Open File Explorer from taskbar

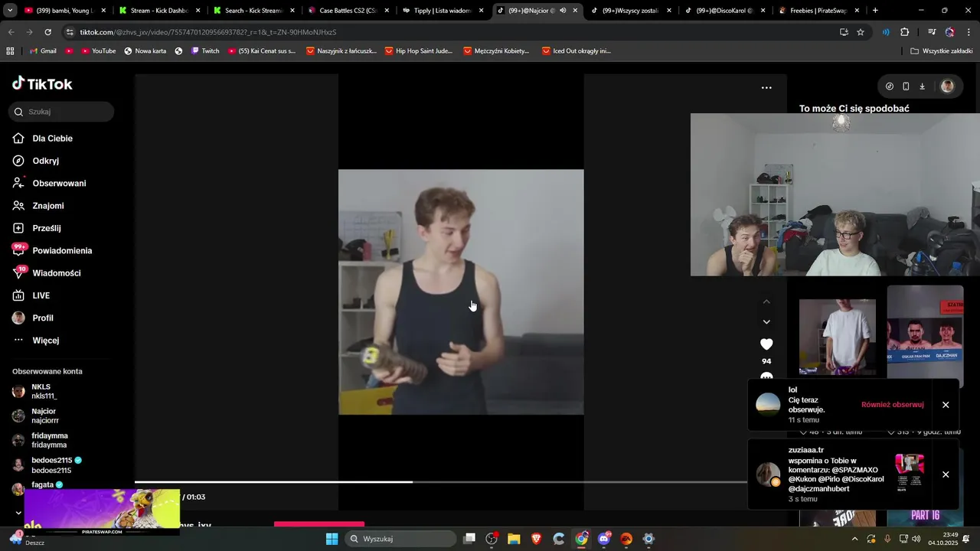coord(514,539)
